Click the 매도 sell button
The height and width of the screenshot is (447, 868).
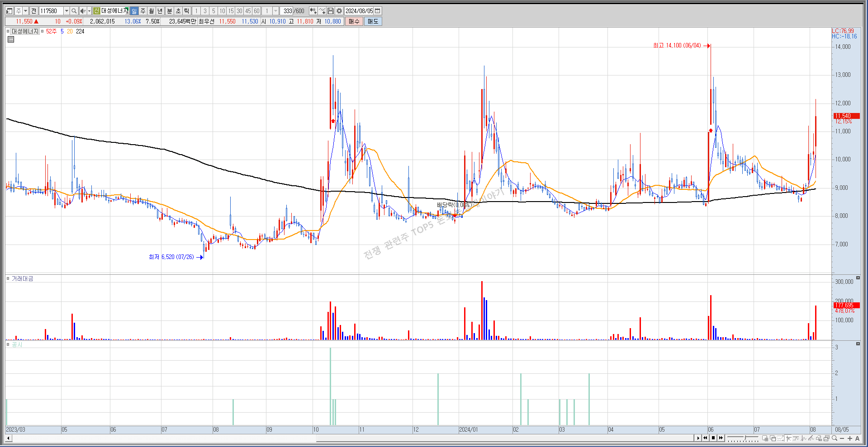pyautogui.click(x=373, y=21)
